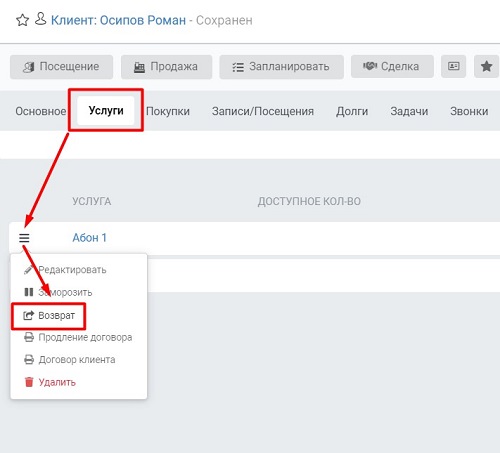Click the person icon beside client name
500x453 pixels.
(41, 19)
